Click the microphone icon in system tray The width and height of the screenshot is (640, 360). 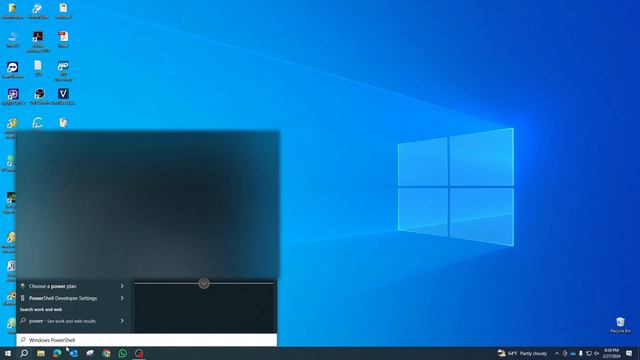pyautogui.click(x=580, y=353)
